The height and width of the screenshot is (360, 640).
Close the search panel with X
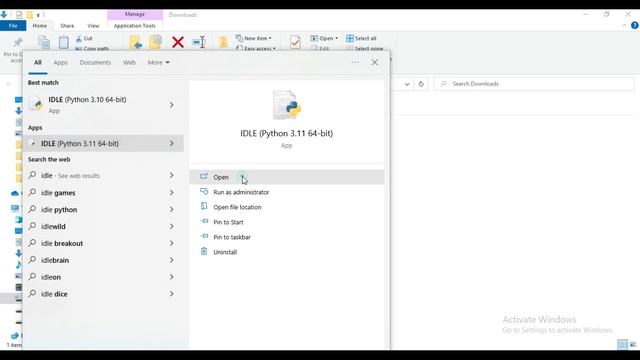pyautogui.click(x=375, y=62)
